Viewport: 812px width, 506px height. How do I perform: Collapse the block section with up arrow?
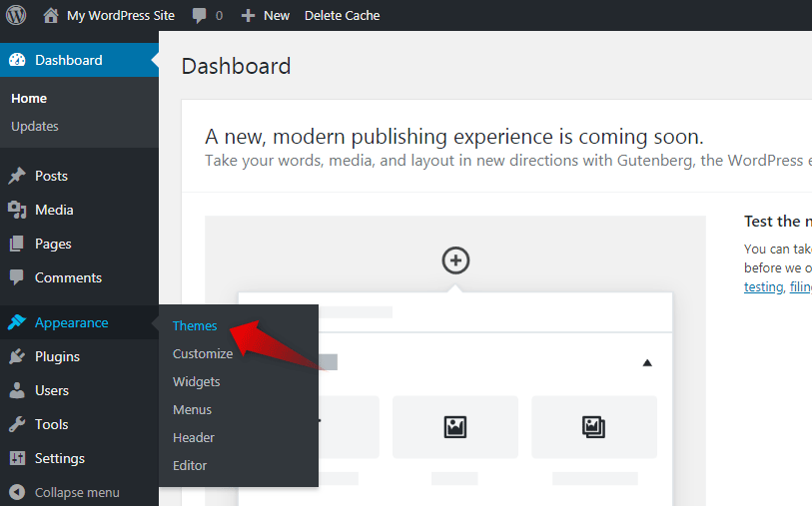coord(647,362)
